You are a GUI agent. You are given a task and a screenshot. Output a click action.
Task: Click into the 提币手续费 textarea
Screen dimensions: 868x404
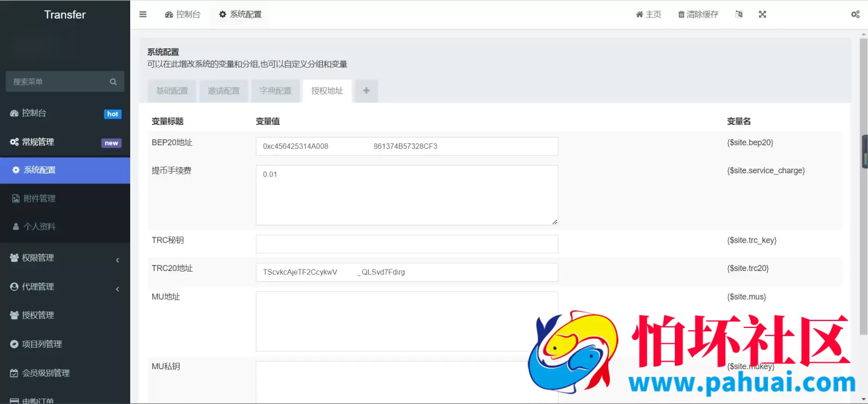point(407,195)
